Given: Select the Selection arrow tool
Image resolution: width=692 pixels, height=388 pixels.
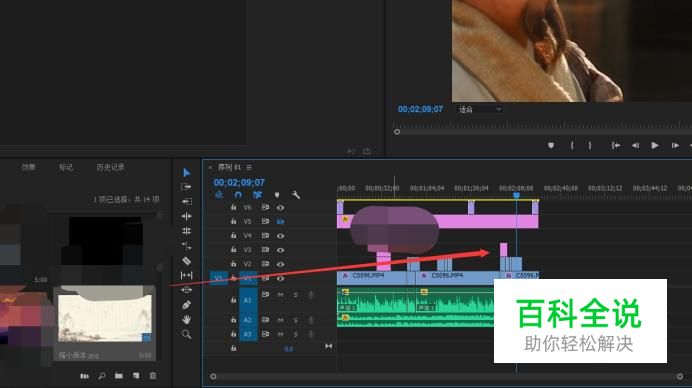Looking at the screenshot, I should tap(187, 173).
